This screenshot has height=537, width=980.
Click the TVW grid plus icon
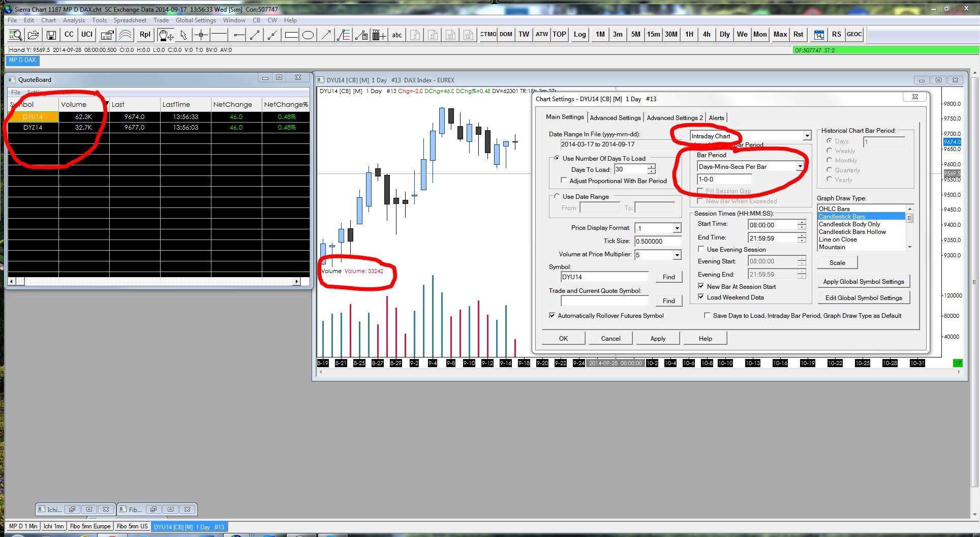pyautogui.click(x=379, y=35)
